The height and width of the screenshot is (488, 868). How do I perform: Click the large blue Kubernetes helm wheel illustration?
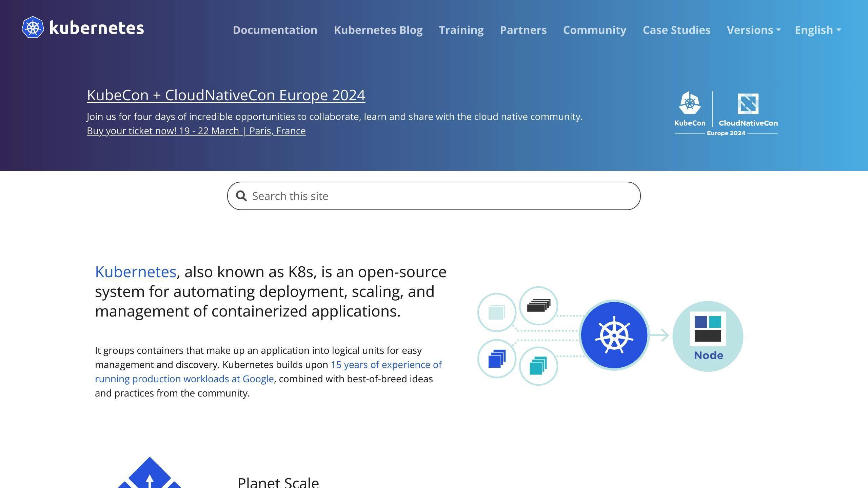615,335
